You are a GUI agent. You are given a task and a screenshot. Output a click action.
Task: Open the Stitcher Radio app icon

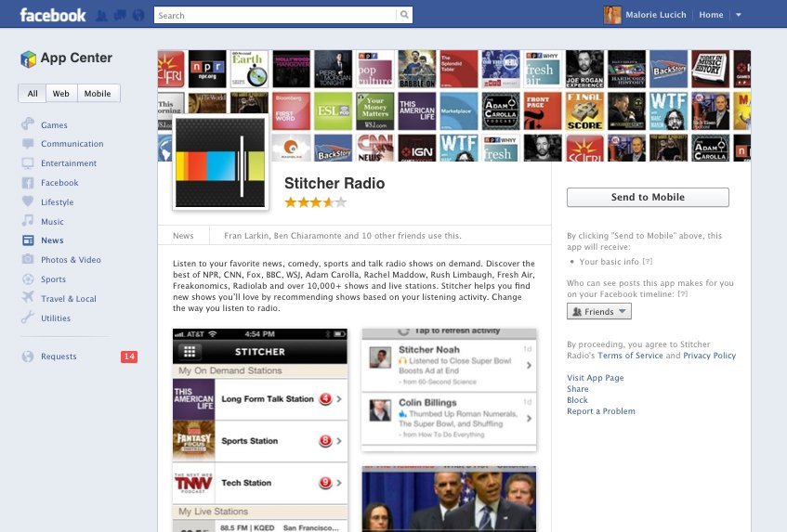click(220, 163)
